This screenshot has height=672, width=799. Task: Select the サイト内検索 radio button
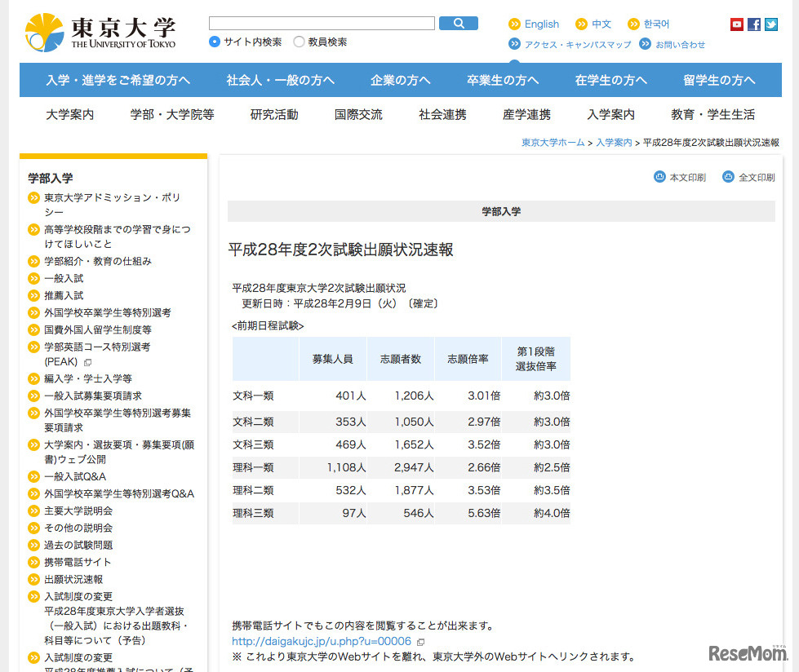point(214,39)
